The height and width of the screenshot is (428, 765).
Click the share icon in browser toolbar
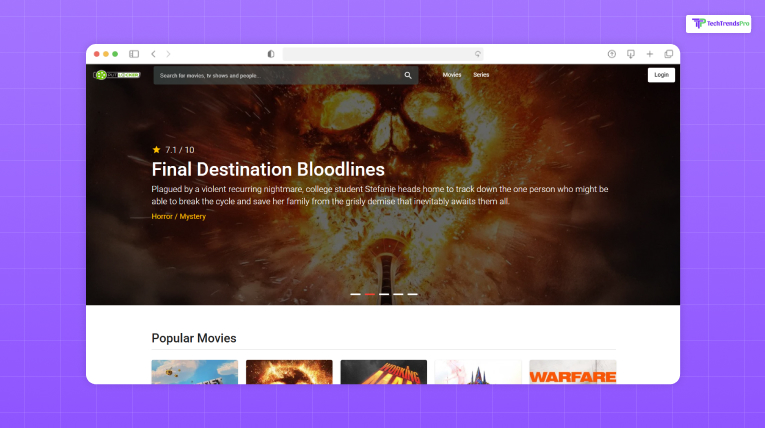[611, 54]
